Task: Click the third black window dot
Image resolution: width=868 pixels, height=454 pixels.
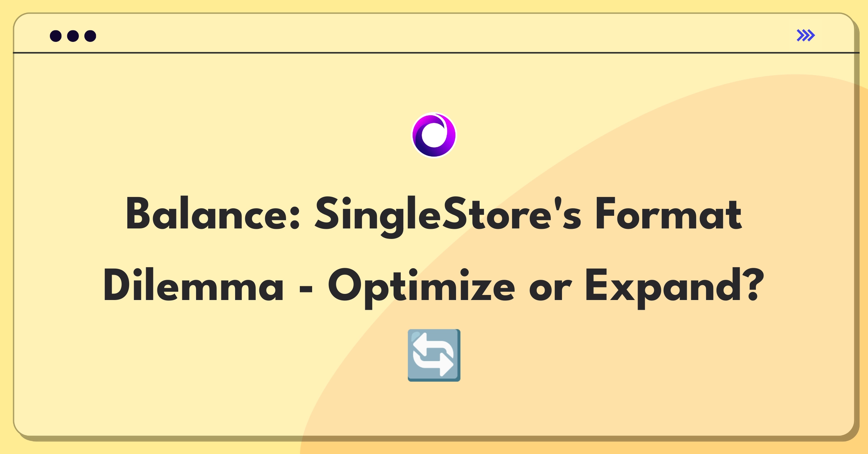Action: coord(90,36)
